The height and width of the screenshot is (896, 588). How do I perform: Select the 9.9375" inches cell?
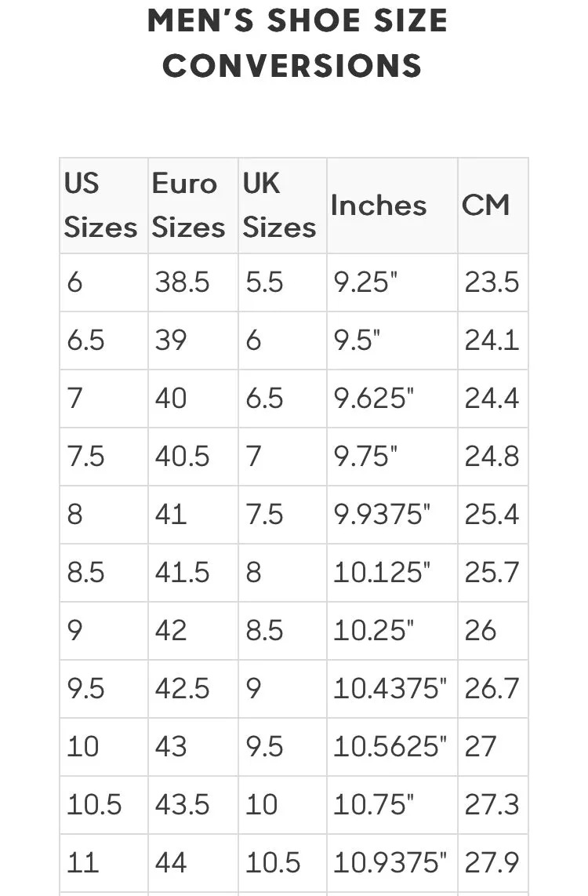click(392, 515)
